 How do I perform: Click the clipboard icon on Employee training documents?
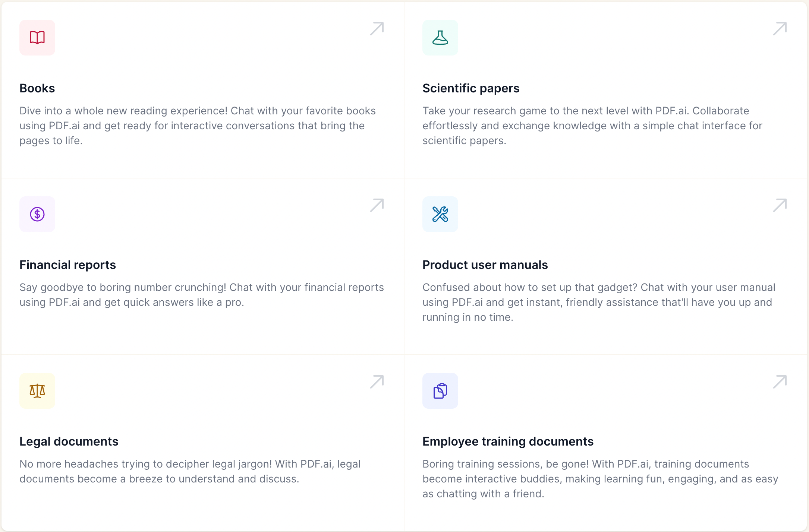click(x=440, y=390)
